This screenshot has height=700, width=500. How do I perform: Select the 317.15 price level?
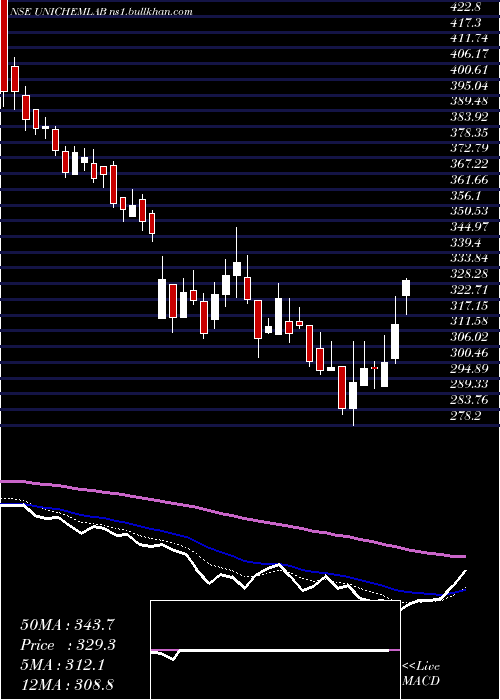tap(470, 305)
